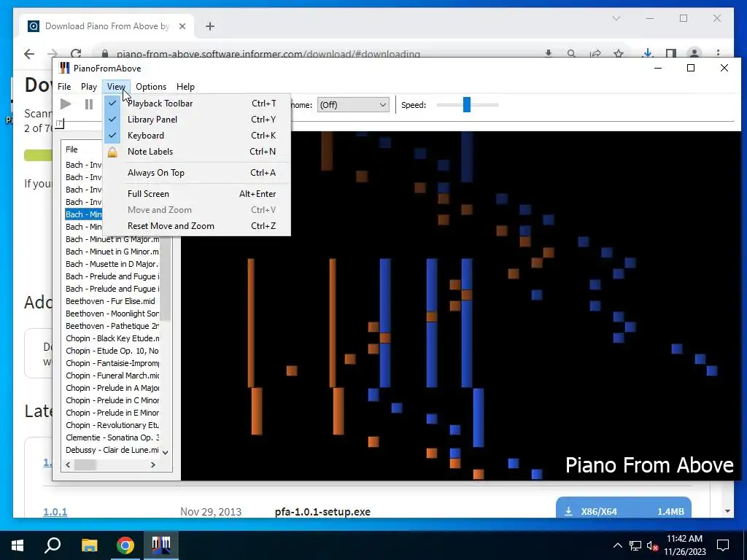747x560 pixels.
Task: Open Chrome's three-dot menu
Action: coord(718,53)
